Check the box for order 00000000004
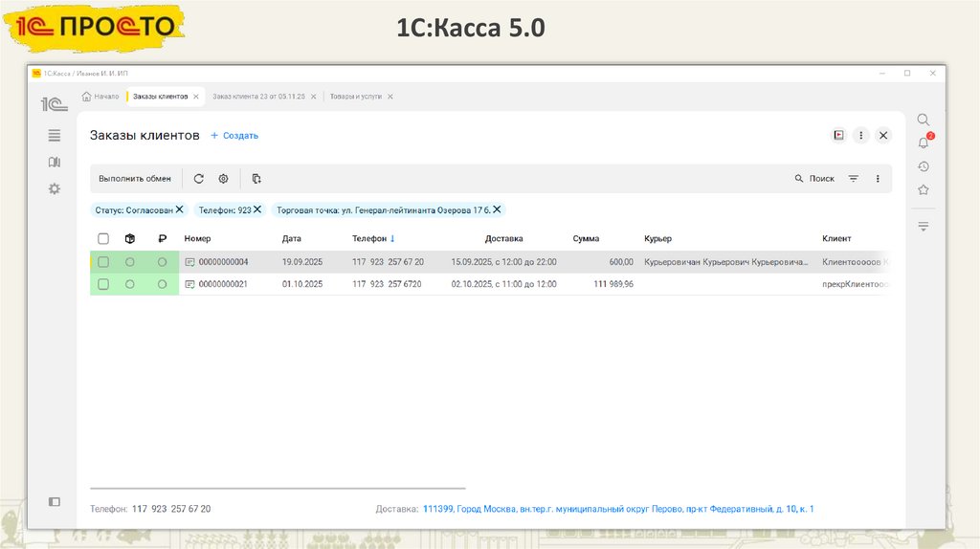Viewport: 980px width, 549px height. click(x=103, y=261)
